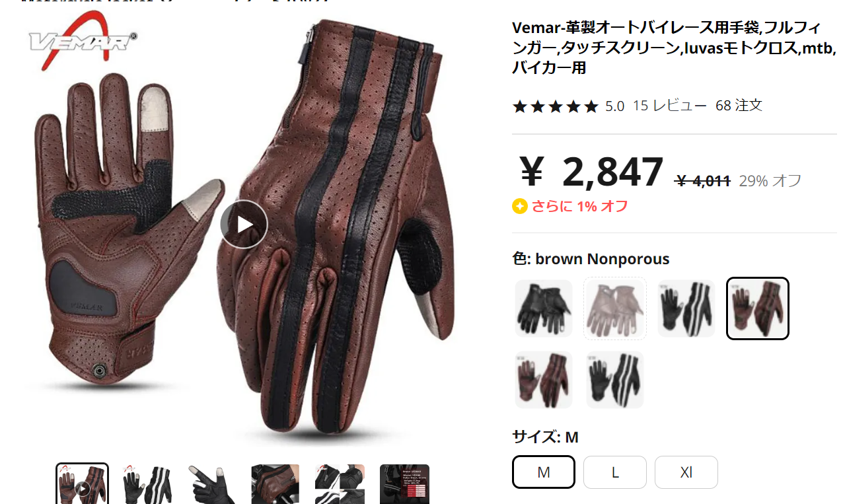Image resolution: width=843 pixels, height=504 pixels.
Task: Open the fourth thumbnail showing worn glove
Action: (x=275, y=484)
